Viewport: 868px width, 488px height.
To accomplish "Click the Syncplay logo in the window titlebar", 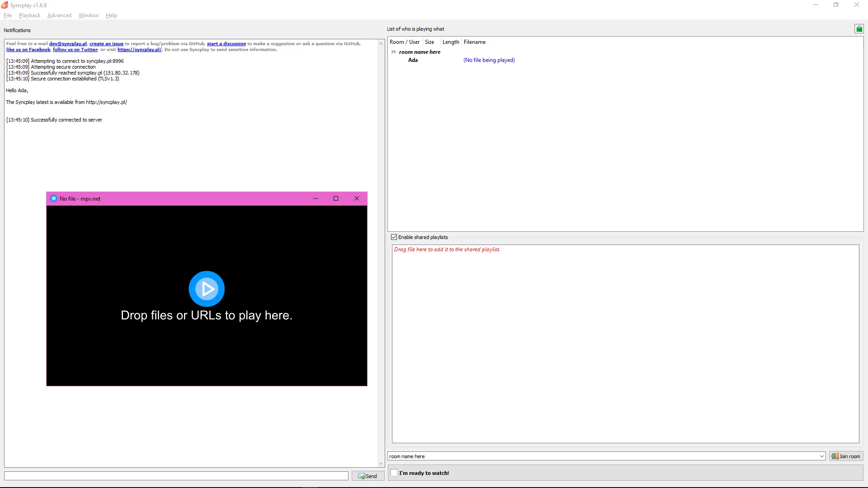I will [x=5, y=5].
